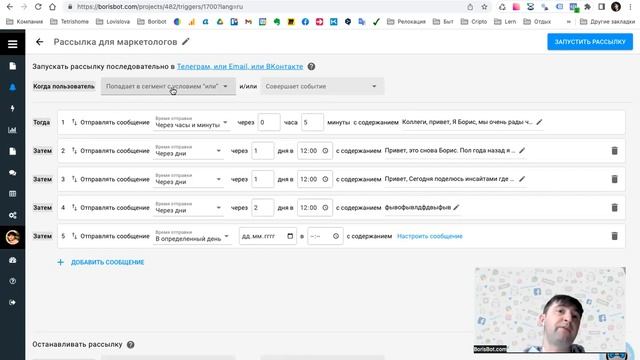Open the Tetrishome bookmarks folder
Viewport: 640px width, 360px height.
tap(69, 21)
